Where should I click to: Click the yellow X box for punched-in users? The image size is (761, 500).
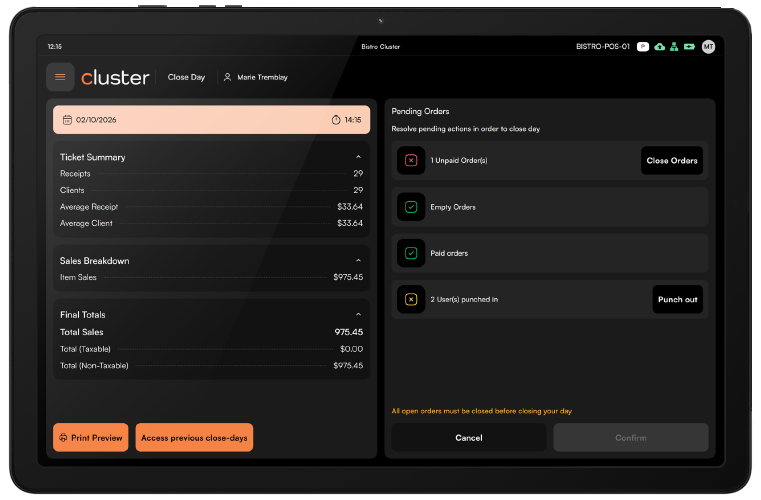(x=411, y=300)
